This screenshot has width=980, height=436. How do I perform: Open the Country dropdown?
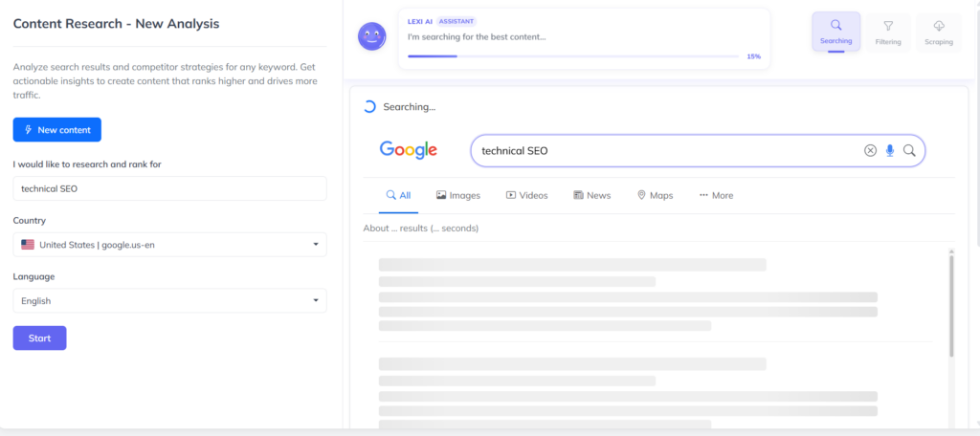(x=169, y=245)
